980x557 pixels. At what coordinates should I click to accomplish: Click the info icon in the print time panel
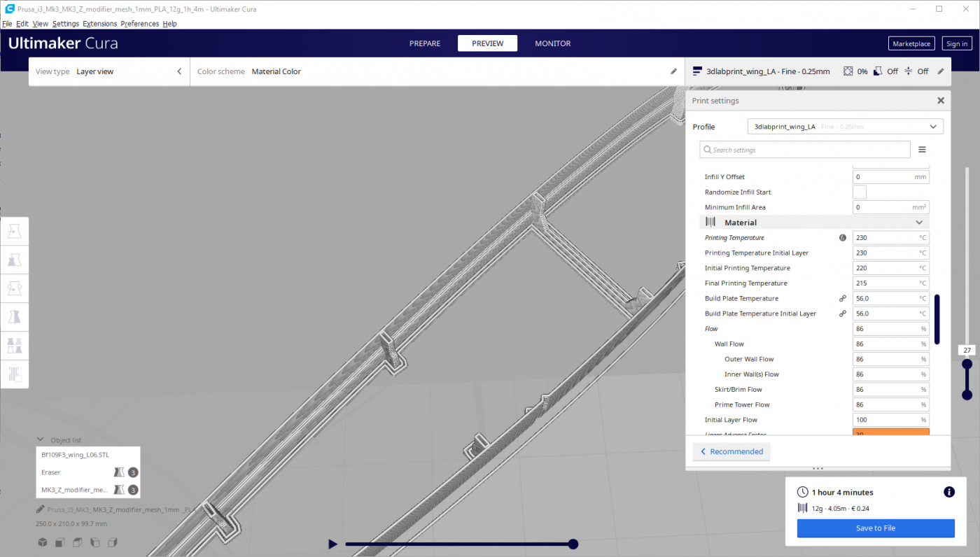(x=949, y=492)
